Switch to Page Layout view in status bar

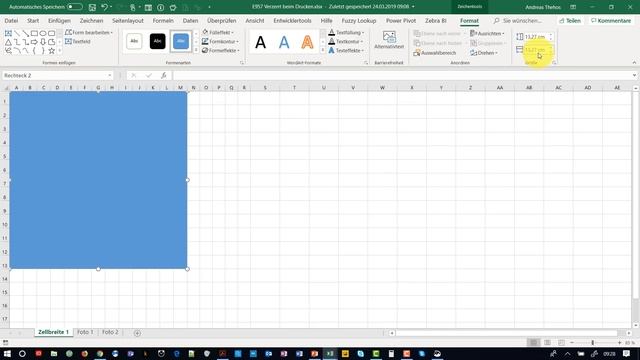(547, 342)
